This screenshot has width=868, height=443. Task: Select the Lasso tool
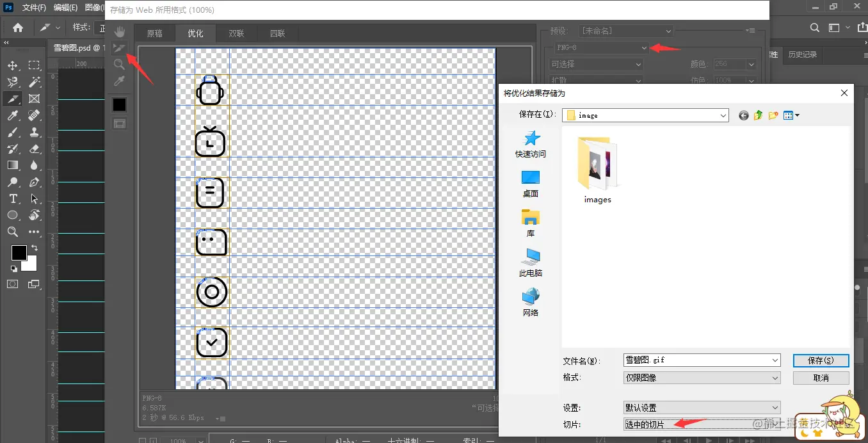(13, 82)
